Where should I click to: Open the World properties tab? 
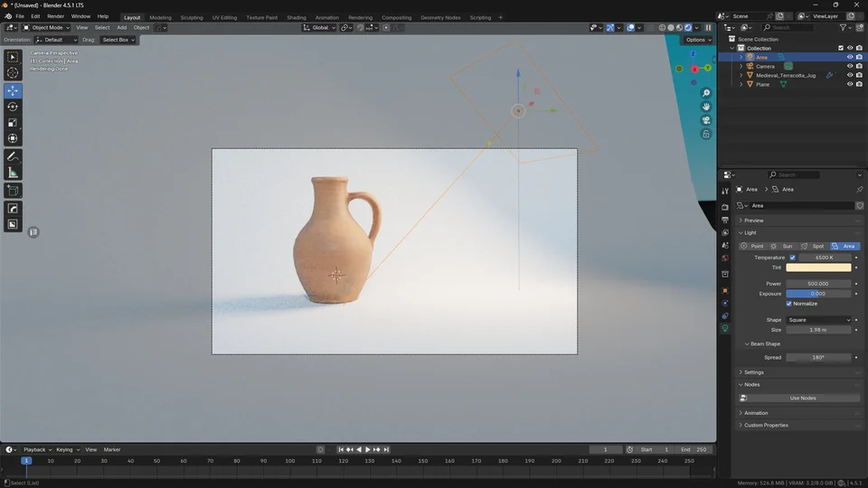click(x=724, y=258)
